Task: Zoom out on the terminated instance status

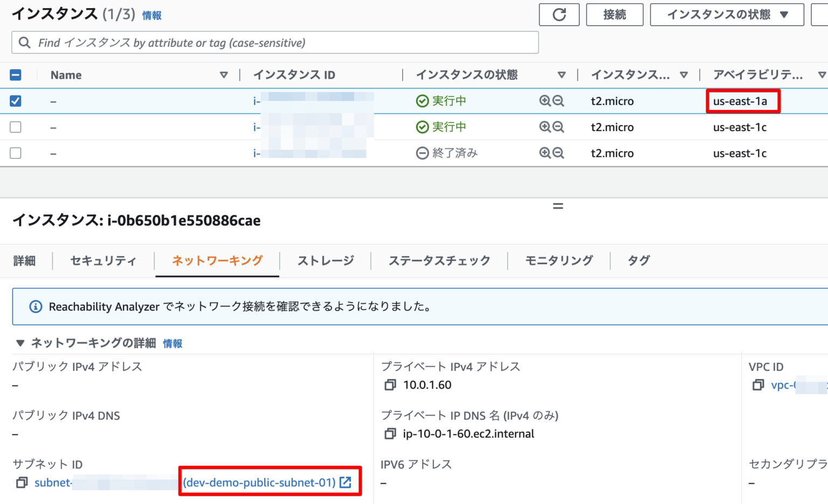Action: pyautogui.click(x=558, y=153)
